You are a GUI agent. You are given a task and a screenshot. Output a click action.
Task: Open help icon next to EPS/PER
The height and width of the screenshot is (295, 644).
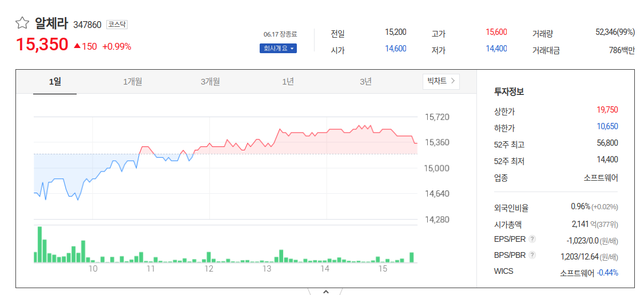[x=532, y=239]
